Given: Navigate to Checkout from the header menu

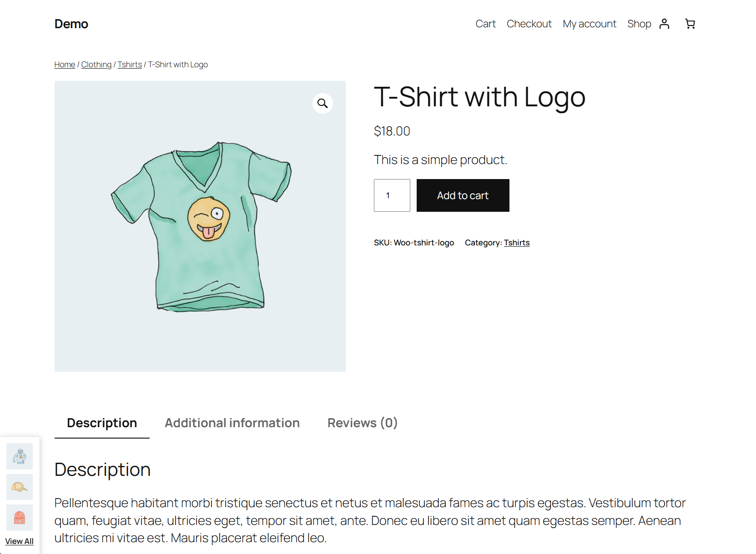Looking at the screenshot, I should coord(529,24).
